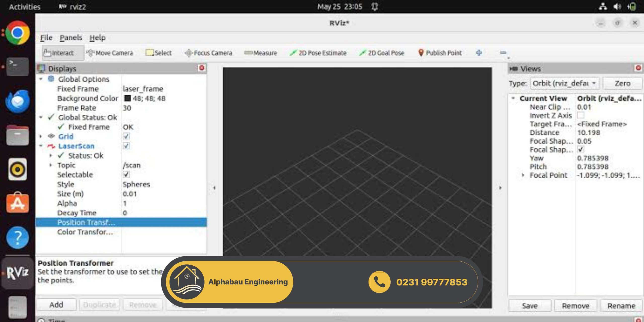
Task: Select the Interact tool
Action: click(63, 53)
